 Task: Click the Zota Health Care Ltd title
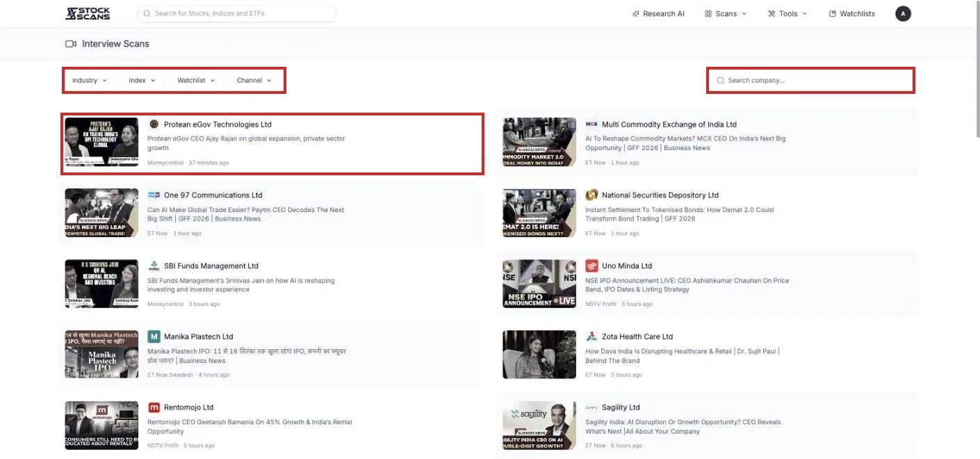pos(637,337)
